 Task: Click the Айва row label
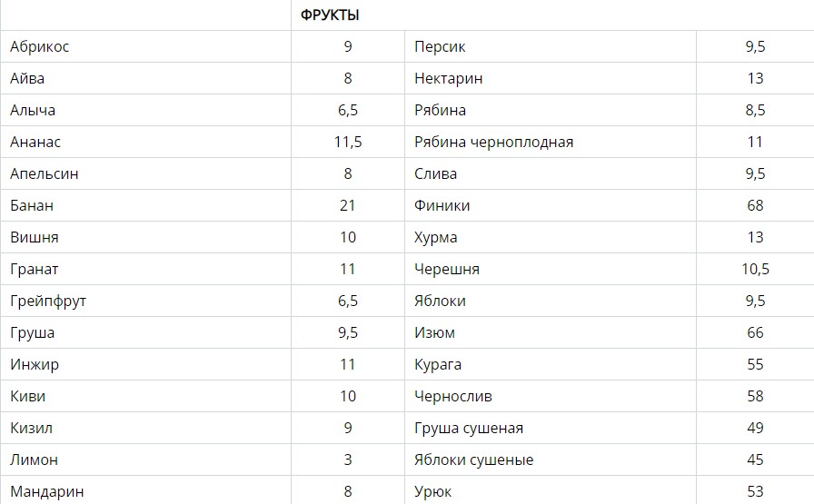(27, 78)
